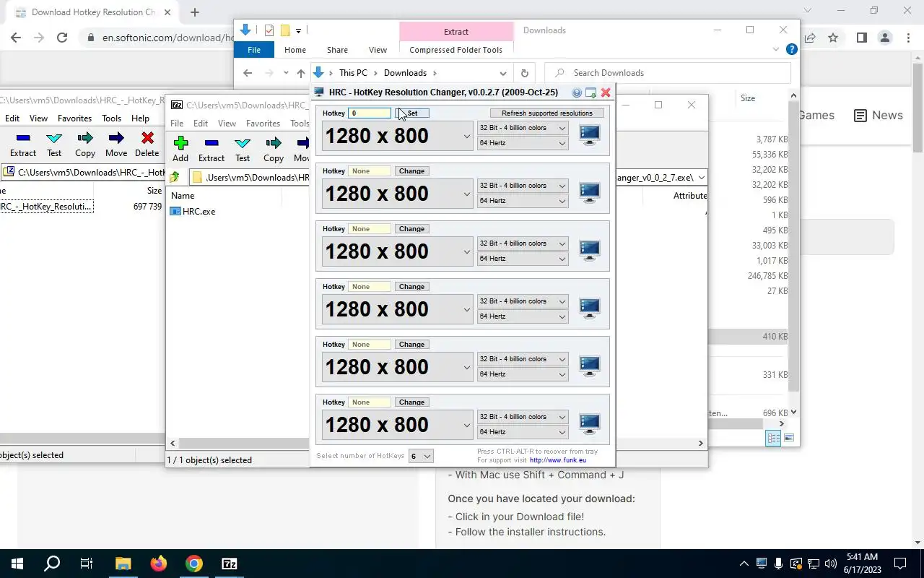Click front 7-Zip horizontal scrollbar track
Viewport: 924px width, 578px height.
[244, 443]
